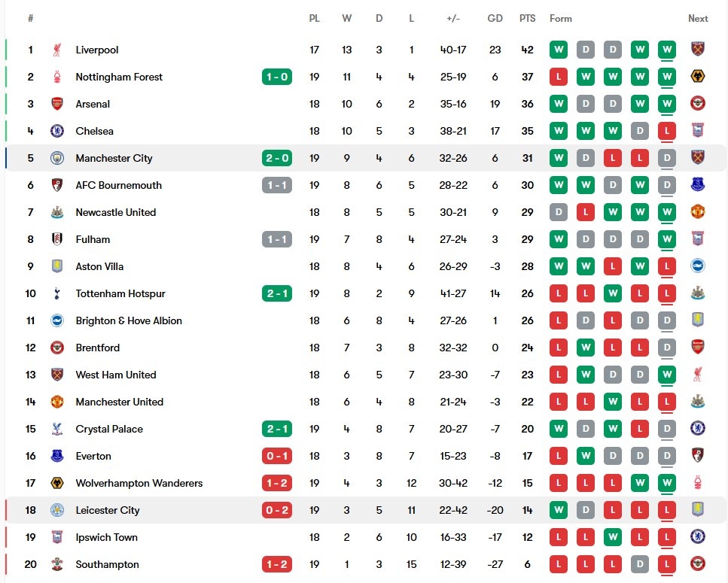728x583 pixels.
Task: Click the Form column header
Action: [x=560, y=19]
